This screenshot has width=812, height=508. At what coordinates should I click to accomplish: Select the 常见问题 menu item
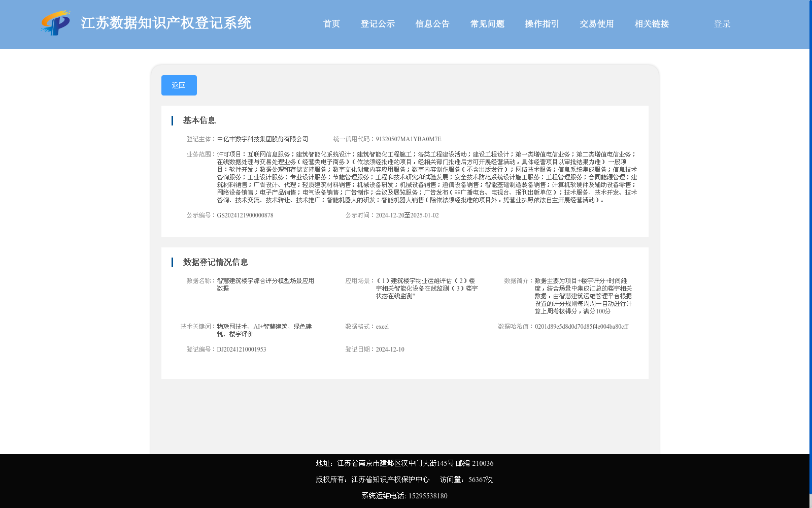487,24
